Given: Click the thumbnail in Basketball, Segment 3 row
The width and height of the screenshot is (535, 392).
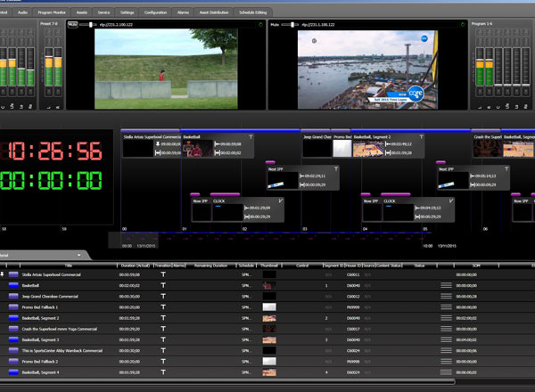Looking at the screenshot, I should (269, 339).
